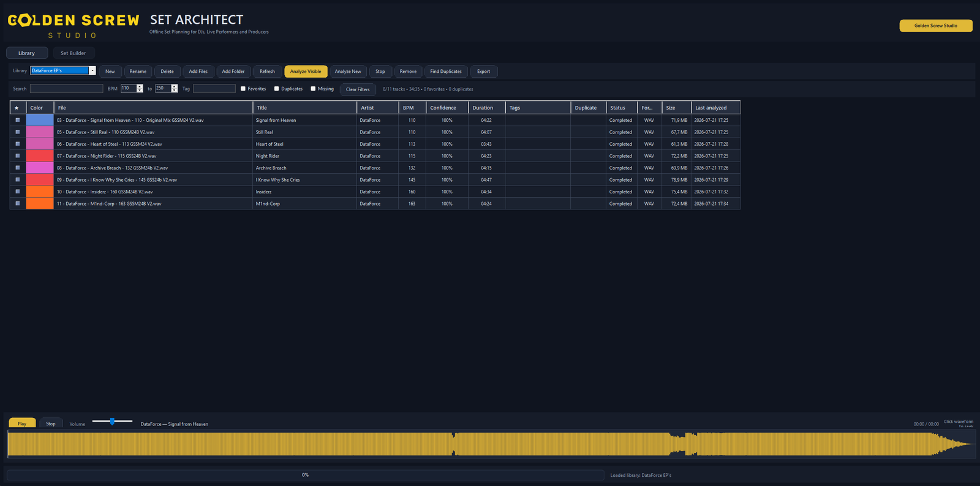Sort by the star favorites column header

(x=18, y=108)
